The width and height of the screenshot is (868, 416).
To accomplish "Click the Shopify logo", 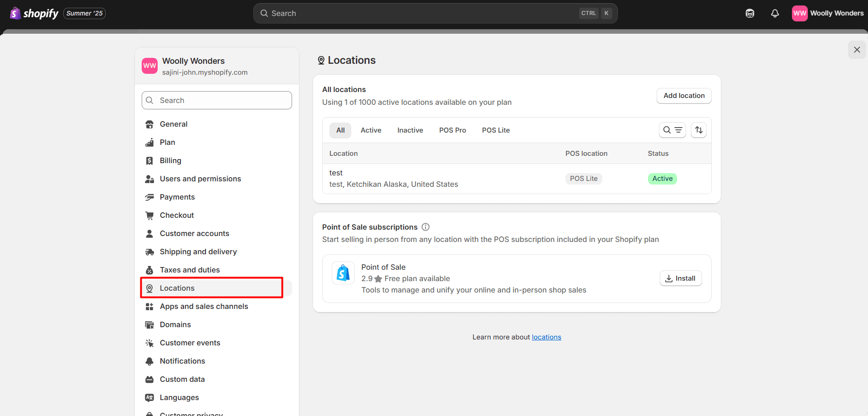I will pyautogui.click(x=34, y=14).
